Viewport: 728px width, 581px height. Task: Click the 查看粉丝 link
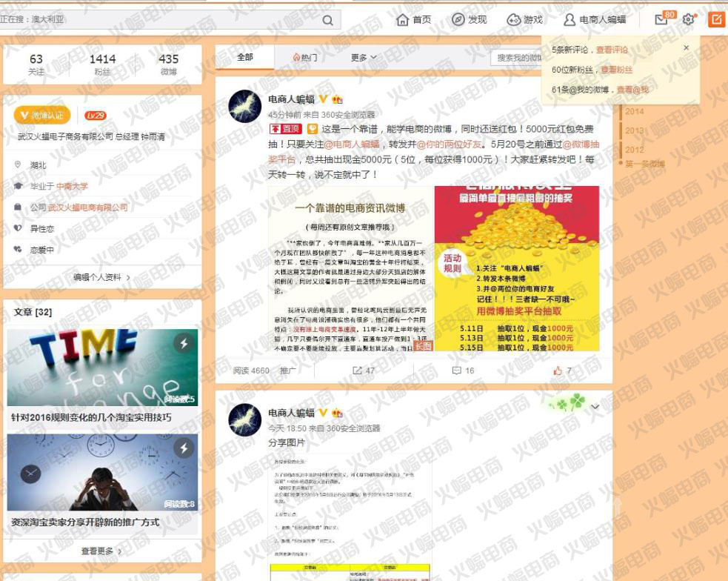(x=617, y=70)
